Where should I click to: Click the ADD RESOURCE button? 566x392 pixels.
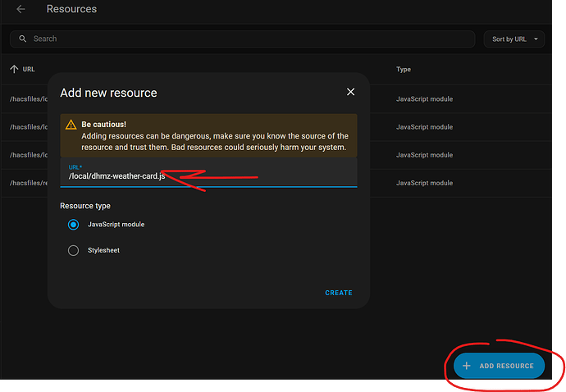[499, 366]
